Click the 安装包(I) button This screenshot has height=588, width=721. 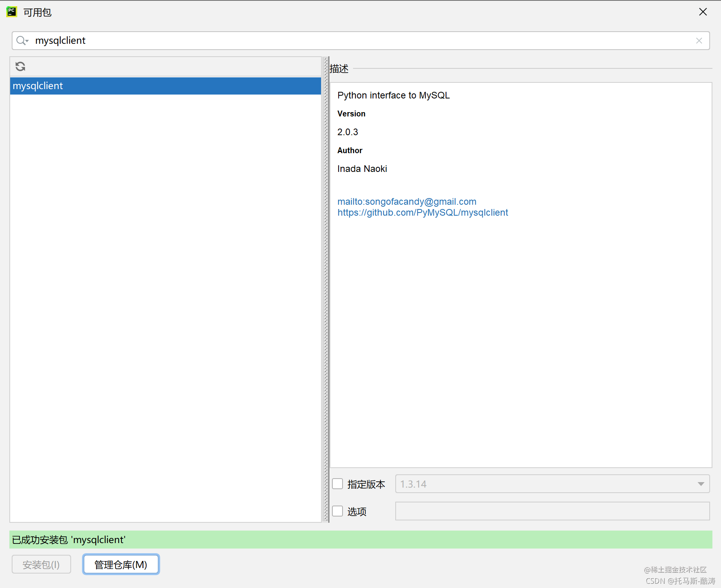click(41, 564)
